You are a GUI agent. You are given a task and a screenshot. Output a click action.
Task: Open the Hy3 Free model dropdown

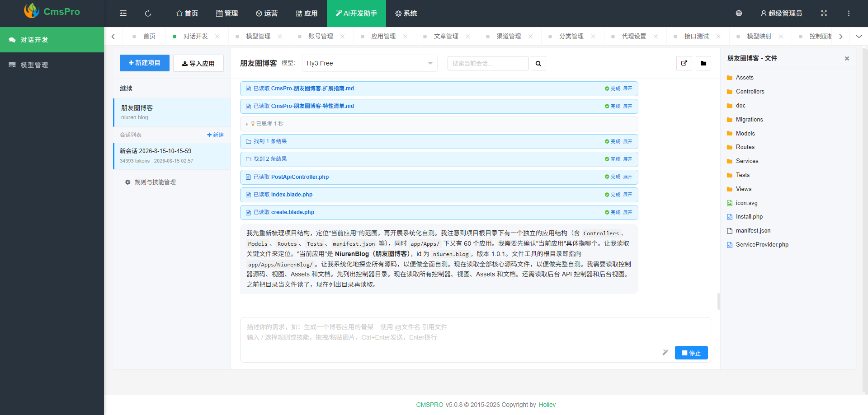370,63
